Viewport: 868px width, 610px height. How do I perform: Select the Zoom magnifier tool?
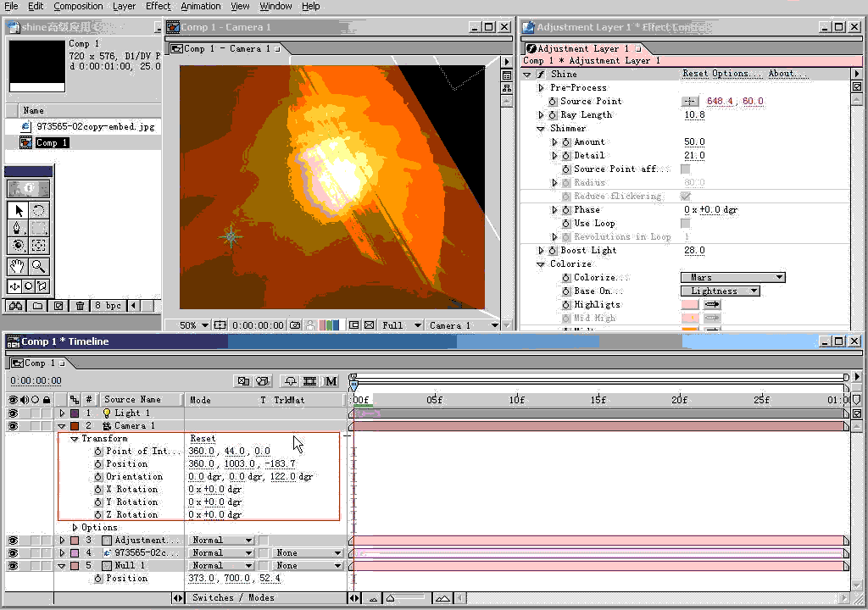click(38, 266)
